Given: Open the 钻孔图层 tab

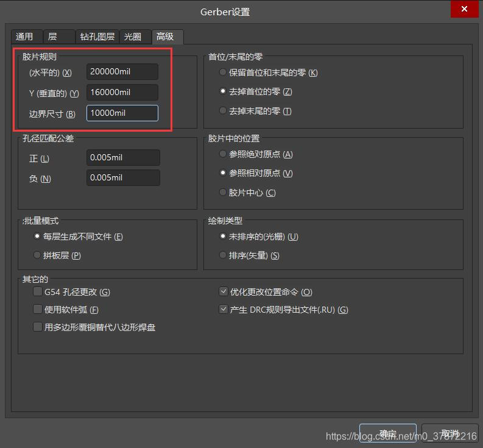Looking at the screenshot, I should [97, 37].
